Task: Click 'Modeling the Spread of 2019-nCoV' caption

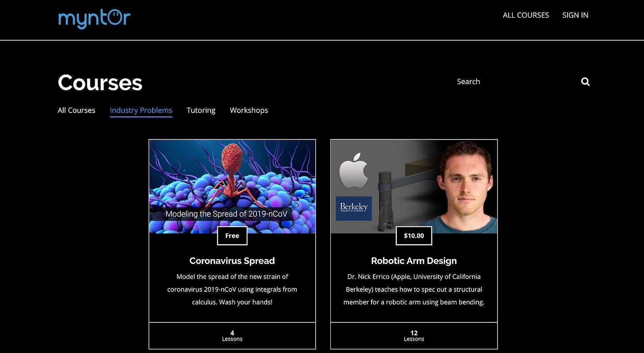Action: point(226,214)
